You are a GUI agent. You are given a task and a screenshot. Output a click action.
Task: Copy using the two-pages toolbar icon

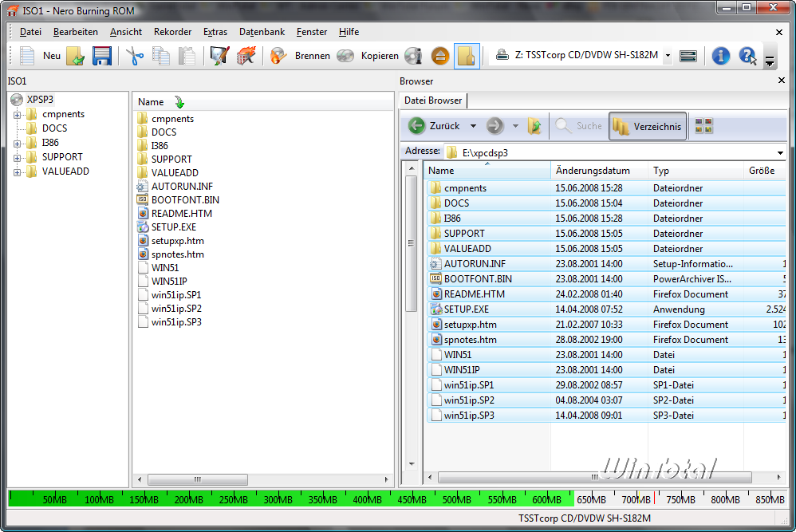(161, 56)
